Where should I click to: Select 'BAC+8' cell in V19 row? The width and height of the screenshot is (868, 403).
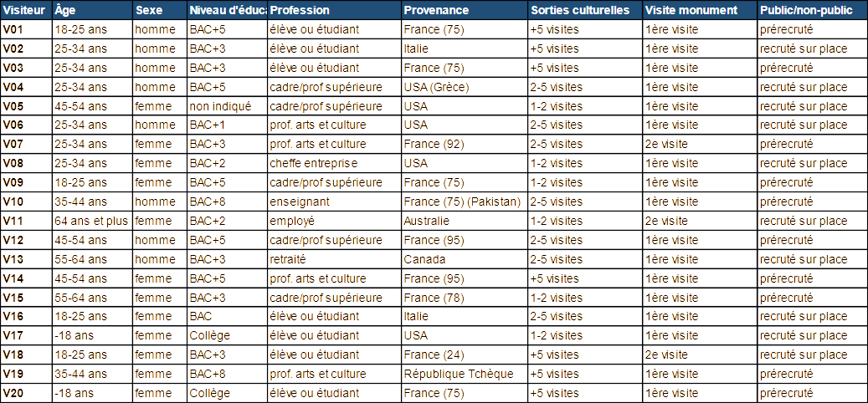pos(228,375)
